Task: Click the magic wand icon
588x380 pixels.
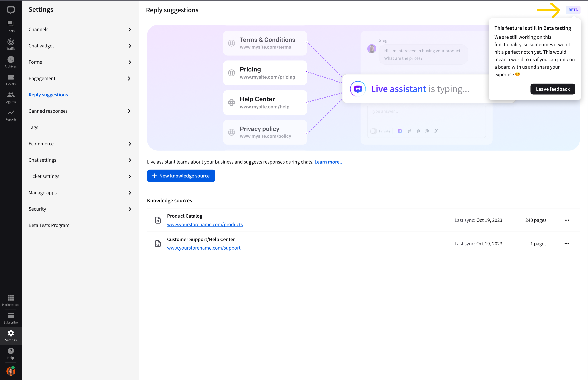Action: coord(436,131)
